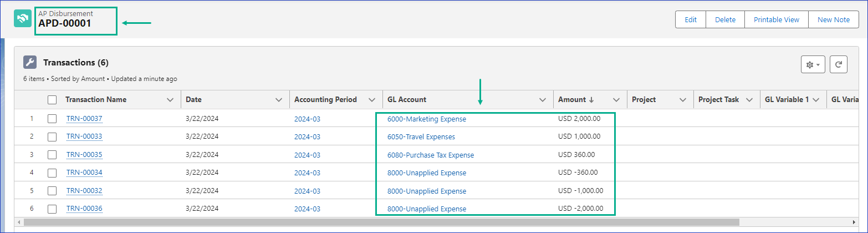Open 6000-Marketing Expense GL account

pyautogui.click(x=427, y=119)
